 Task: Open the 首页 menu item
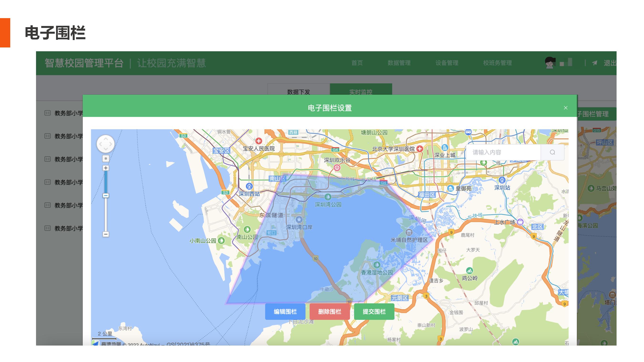[x=357, y=63]
